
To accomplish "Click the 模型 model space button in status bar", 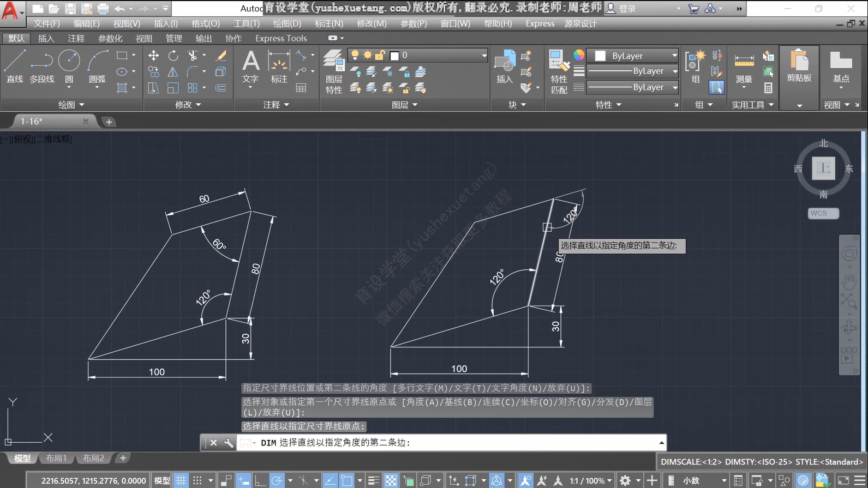I will (x=162, y=480).
